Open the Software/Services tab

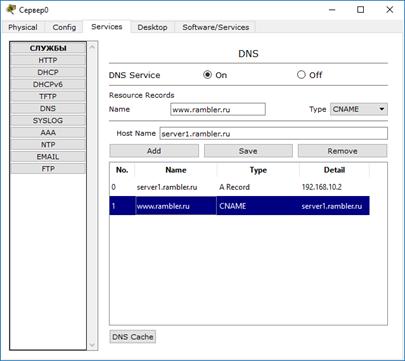coord(216,27)
